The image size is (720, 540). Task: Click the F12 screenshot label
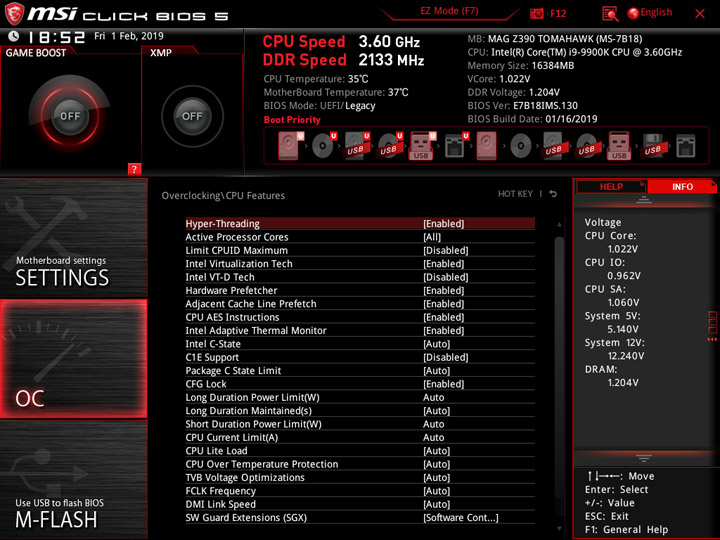tap(558, 13)
